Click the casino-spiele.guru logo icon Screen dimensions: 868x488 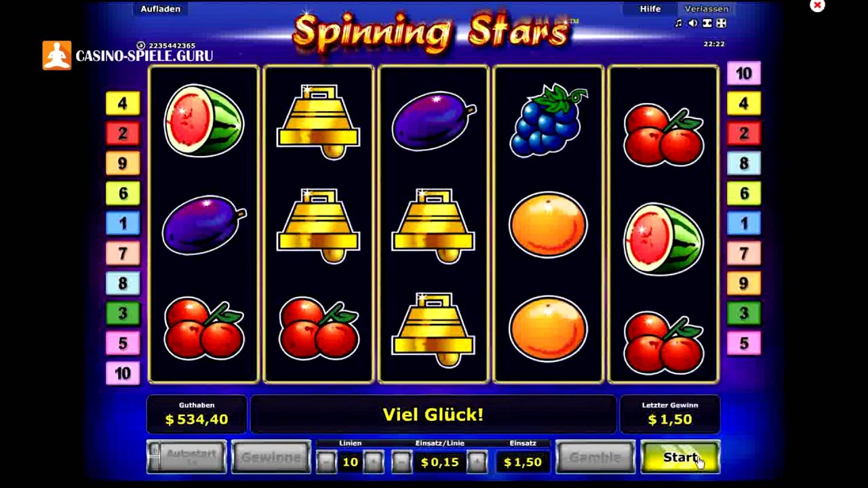(x=57, y=56)
